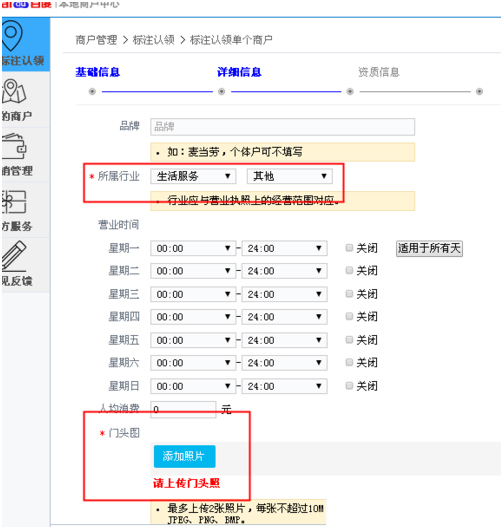
Task: Open the gift services sidebar icon
Action: pyautogui.click(x=14, y=202)
